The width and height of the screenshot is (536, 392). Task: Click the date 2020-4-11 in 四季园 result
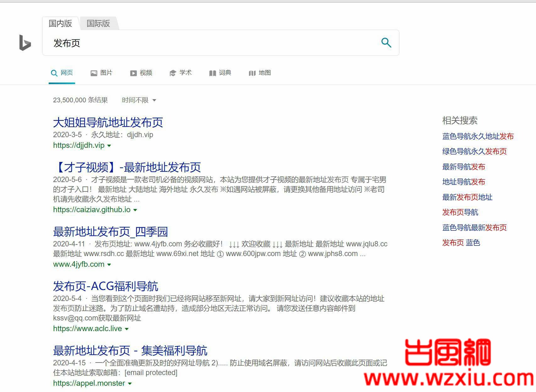coord(69,244)
